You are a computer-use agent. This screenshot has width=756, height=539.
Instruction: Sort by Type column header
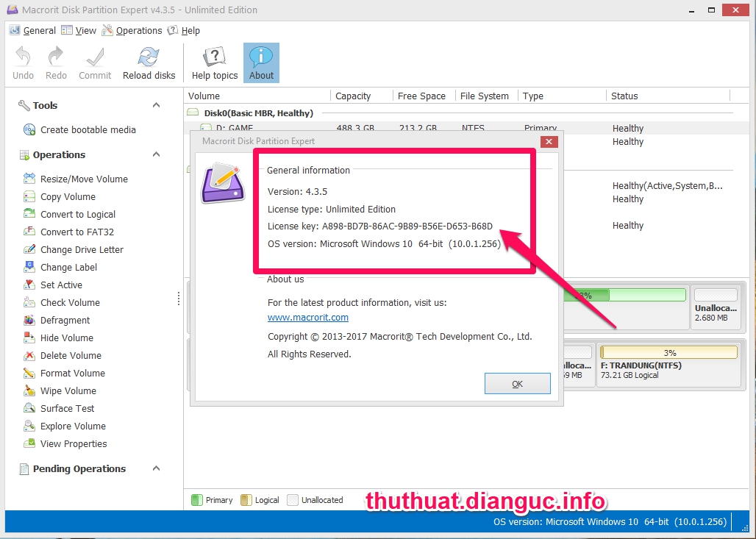[x=562, y=96]
